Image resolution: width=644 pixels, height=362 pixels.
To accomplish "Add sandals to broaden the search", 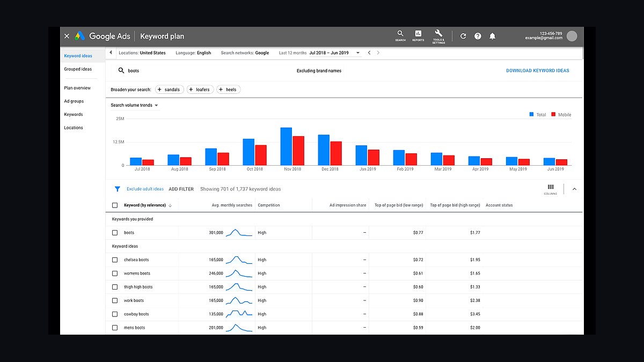I will [x=170, y=90].
